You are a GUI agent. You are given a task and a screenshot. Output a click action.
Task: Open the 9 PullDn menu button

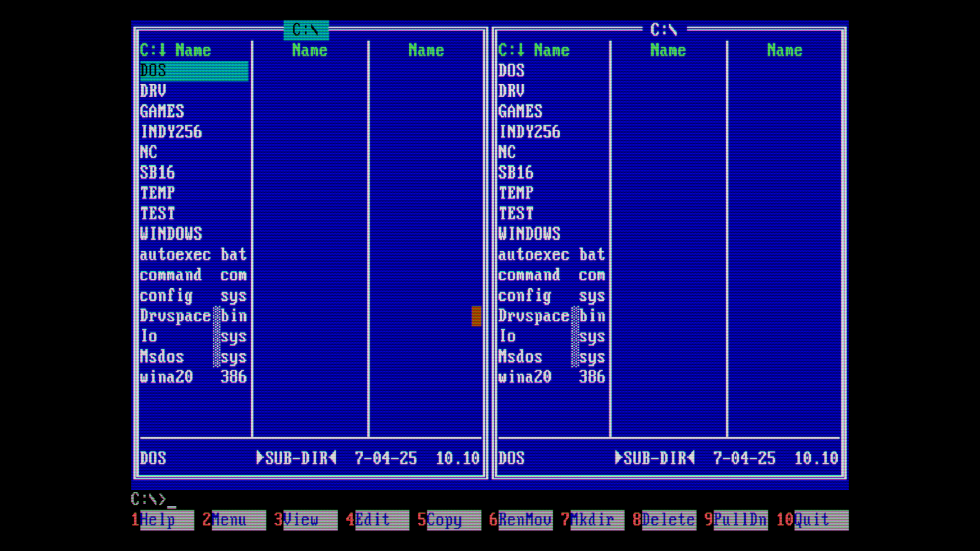click(x=736, y=520)
